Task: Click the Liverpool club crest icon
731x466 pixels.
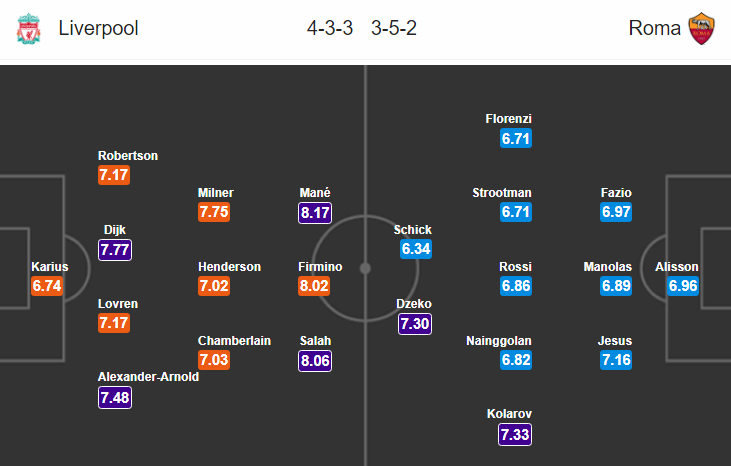Action: click(x=28, y=28)
